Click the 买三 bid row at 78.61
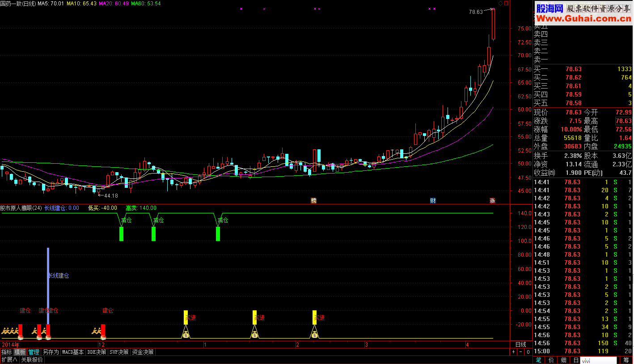 point(583,86)
